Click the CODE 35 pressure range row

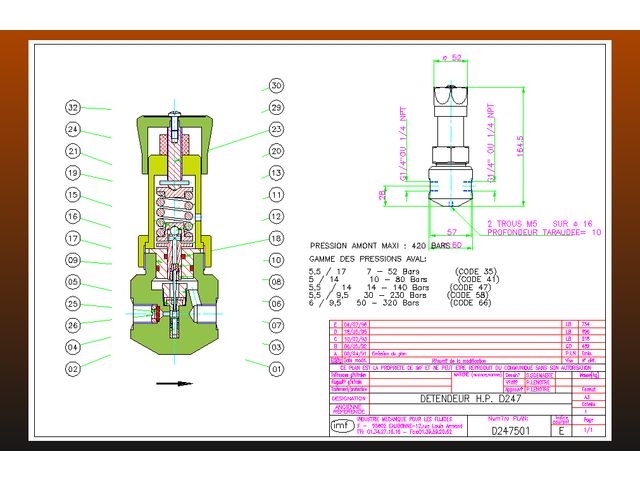pyautogui.click(x=389, y=271)
